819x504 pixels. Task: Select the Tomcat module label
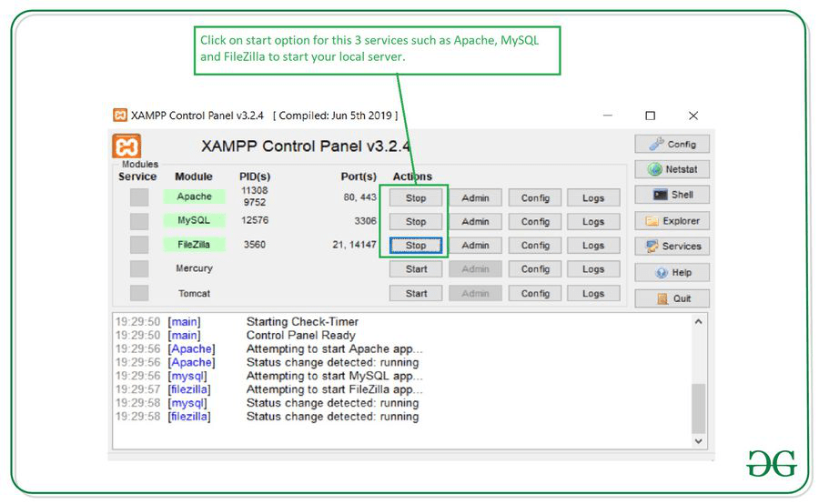[x=194, y=294]
